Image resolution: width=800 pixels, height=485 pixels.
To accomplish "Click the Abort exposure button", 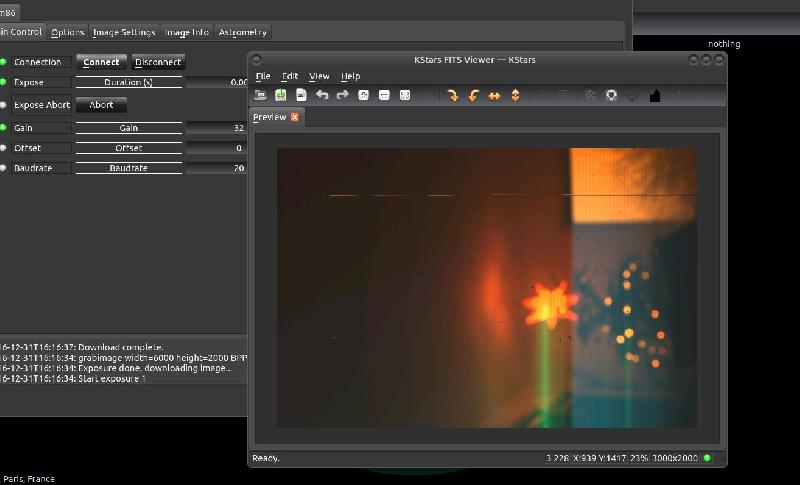I will [101, 105].
